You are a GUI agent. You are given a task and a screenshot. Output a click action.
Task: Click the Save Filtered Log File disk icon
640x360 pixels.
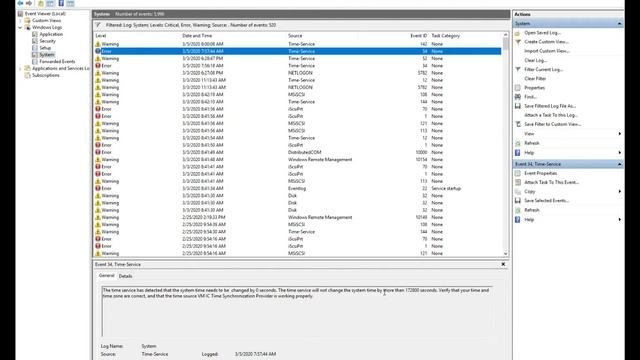(x=518, y=106)
